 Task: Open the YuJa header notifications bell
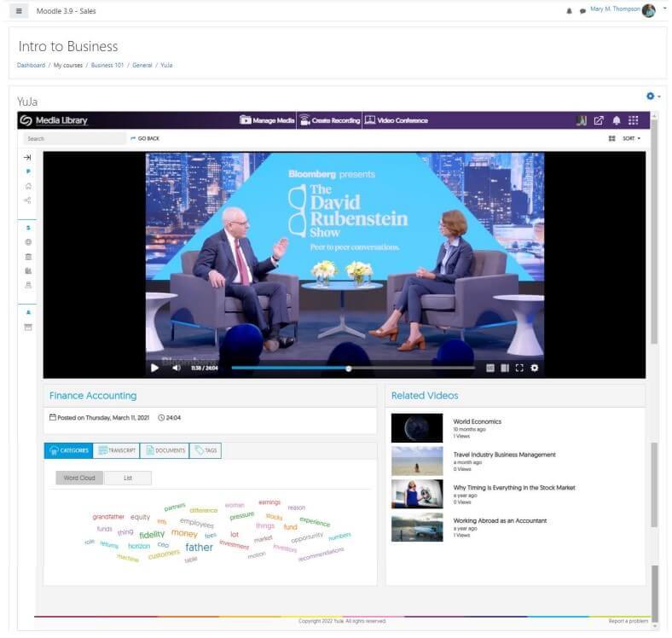[617, 120]
